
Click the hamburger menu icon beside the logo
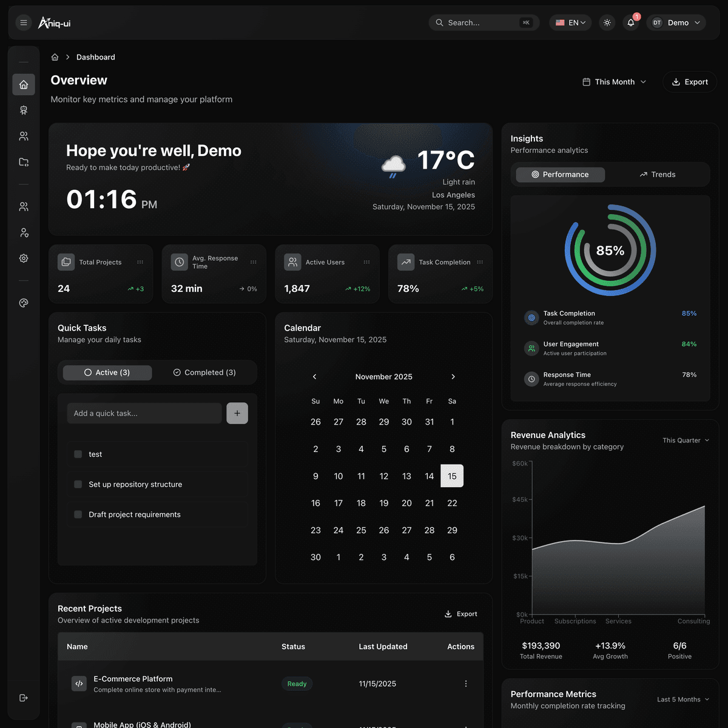coord(24,23)
